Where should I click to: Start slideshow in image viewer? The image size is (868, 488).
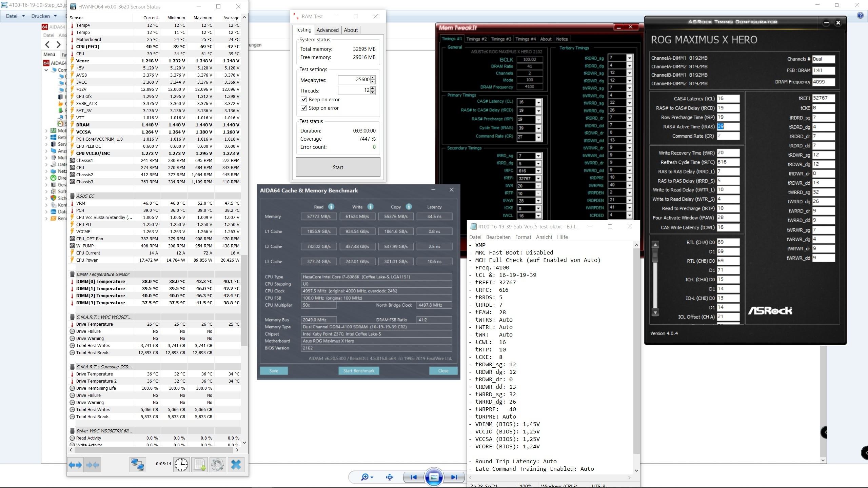pos(434,477)
